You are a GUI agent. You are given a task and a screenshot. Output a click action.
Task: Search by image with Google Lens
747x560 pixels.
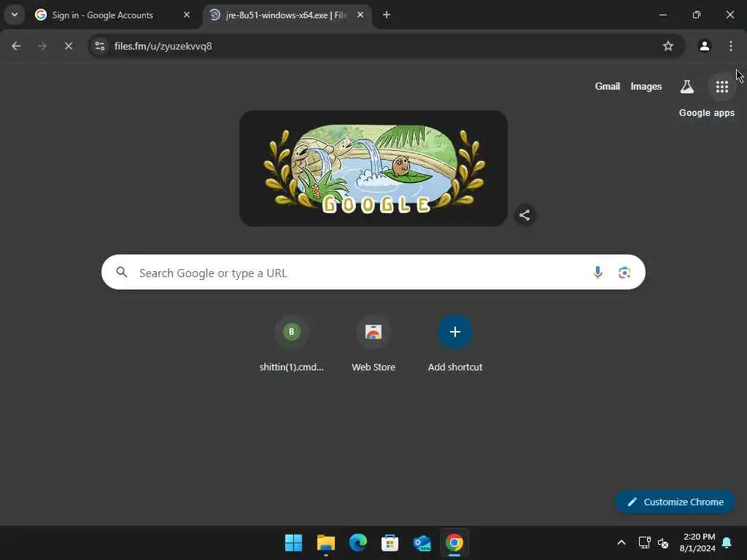(624, 273)
